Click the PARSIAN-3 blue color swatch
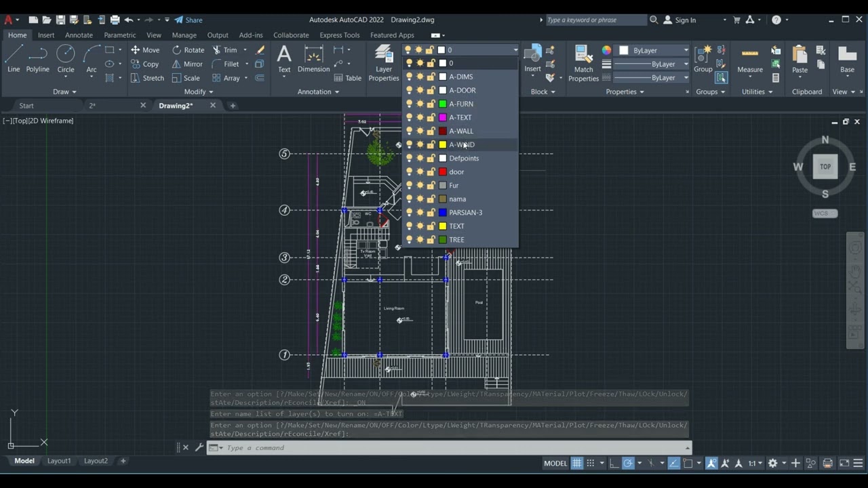 click(x=443, y=212)
